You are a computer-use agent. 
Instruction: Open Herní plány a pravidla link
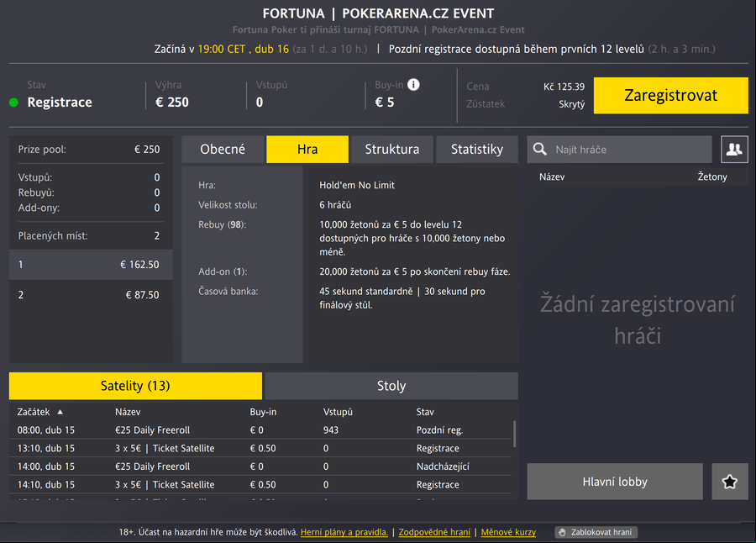(x=344, y=532)
